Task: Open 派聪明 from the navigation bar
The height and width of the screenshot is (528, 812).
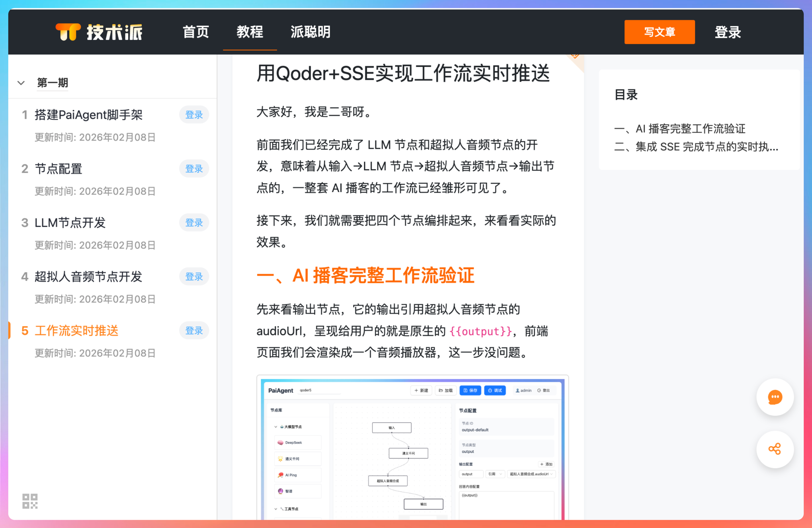Action: (310, 32)
